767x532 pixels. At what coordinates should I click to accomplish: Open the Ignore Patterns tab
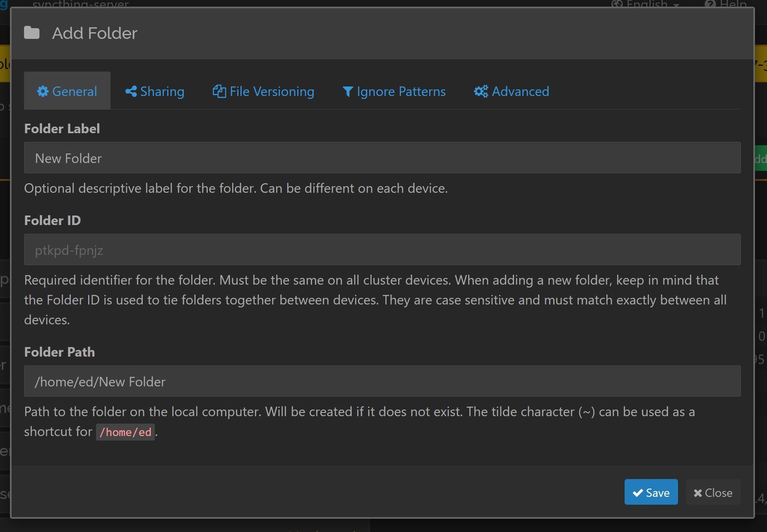(394, 91)
